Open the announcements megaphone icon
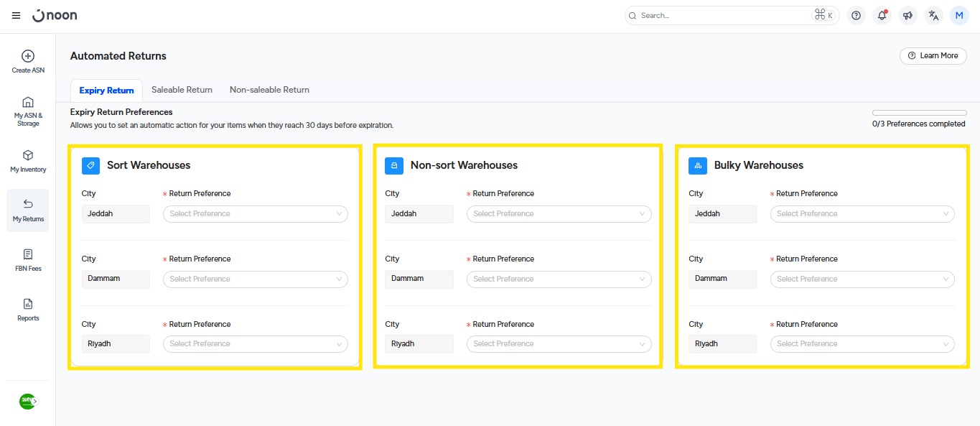Image resolution: width=980 pixels, height=426 pixels. pos(907,16)
